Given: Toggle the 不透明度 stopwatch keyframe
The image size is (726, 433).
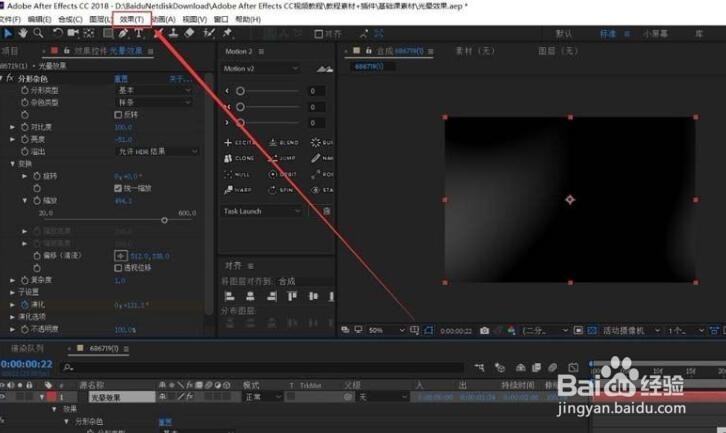Looking at the screenshot, I should click(25, 329).
